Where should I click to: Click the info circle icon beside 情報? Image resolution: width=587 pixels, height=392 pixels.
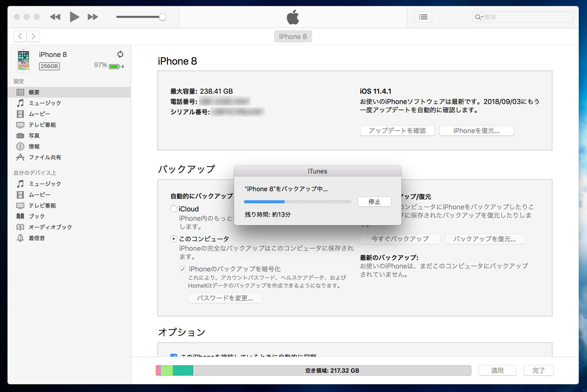tap(20, 146)
